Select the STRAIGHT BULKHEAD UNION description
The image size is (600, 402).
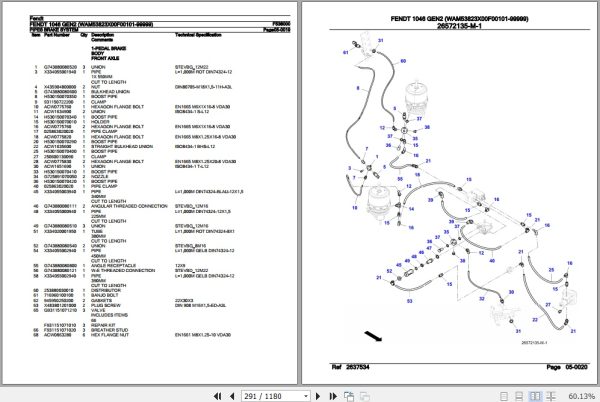(122, 146)
